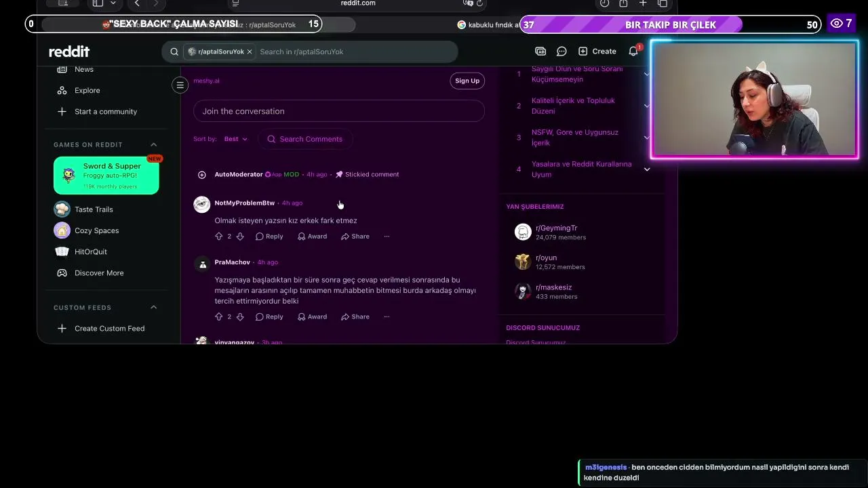868x488 pixels.
Task: Downvote PraMachov's comment
Action: [x=240, y=317]
